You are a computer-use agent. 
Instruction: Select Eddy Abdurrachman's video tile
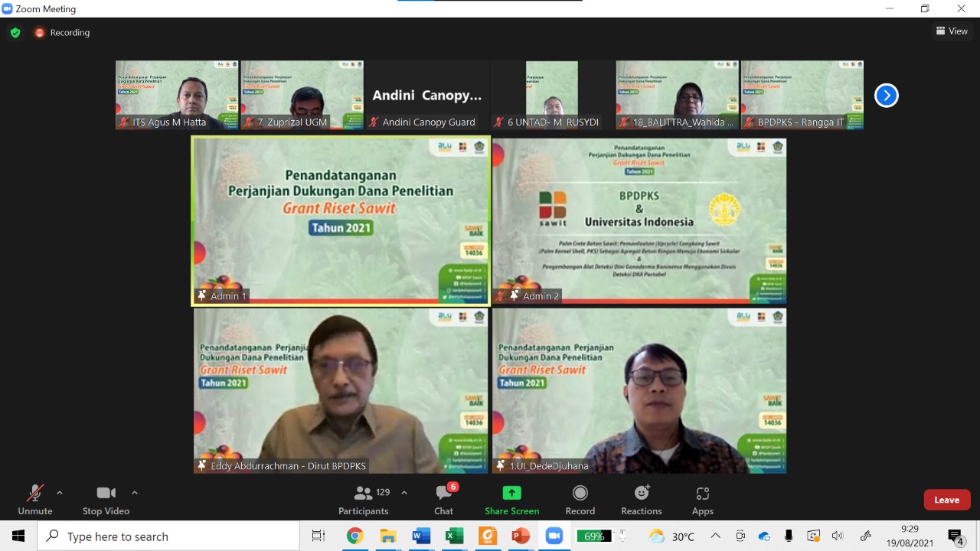tap(341, 390)
